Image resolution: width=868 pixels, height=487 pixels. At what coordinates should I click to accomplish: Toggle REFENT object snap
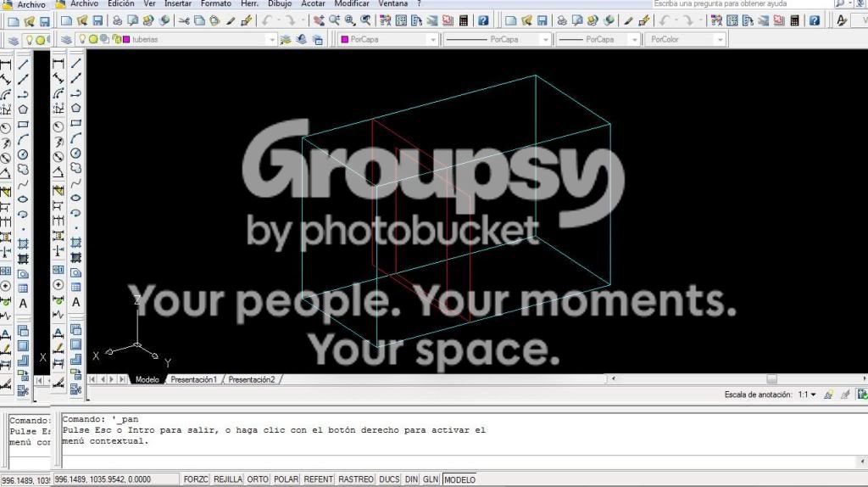pos(319,479)
